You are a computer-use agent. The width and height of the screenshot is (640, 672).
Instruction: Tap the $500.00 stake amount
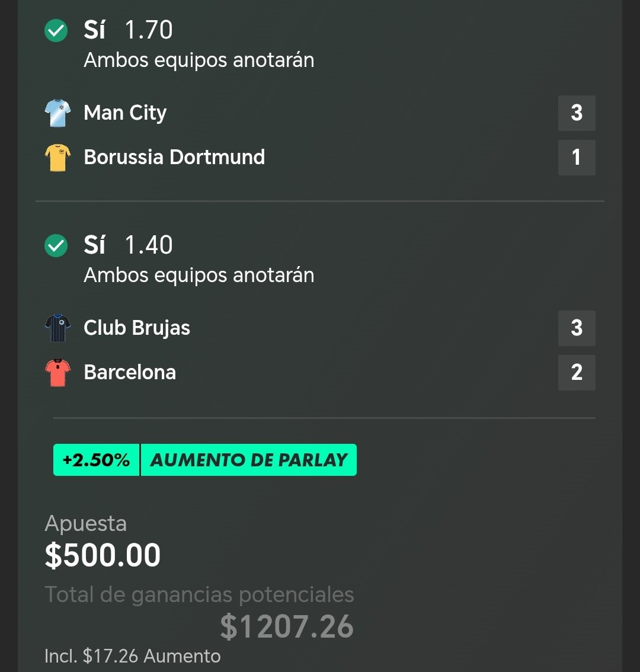tap(103, 555)
